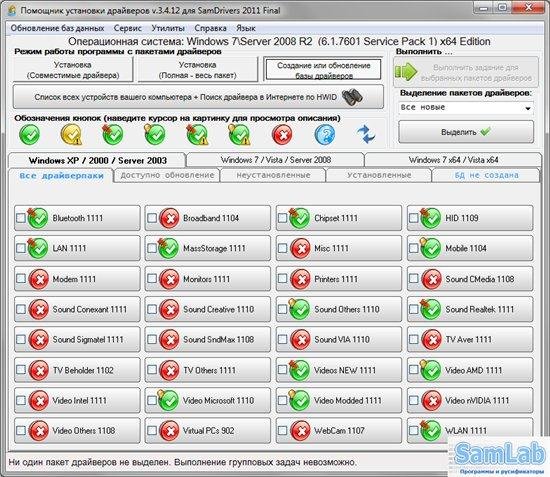This screenshot has height=477, width=550.
Task: Click the yellow checkmark warning legend icon
Action: coord(71,135)
